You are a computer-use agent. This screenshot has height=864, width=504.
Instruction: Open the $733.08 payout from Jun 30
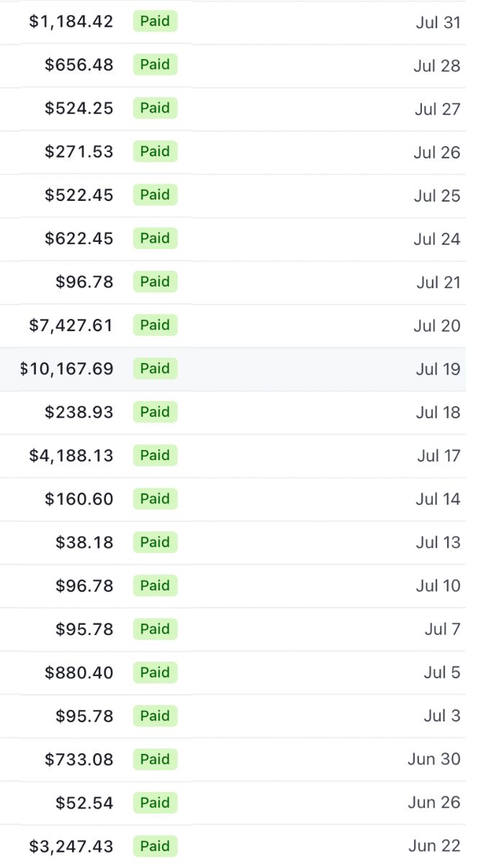click(79, 759)
